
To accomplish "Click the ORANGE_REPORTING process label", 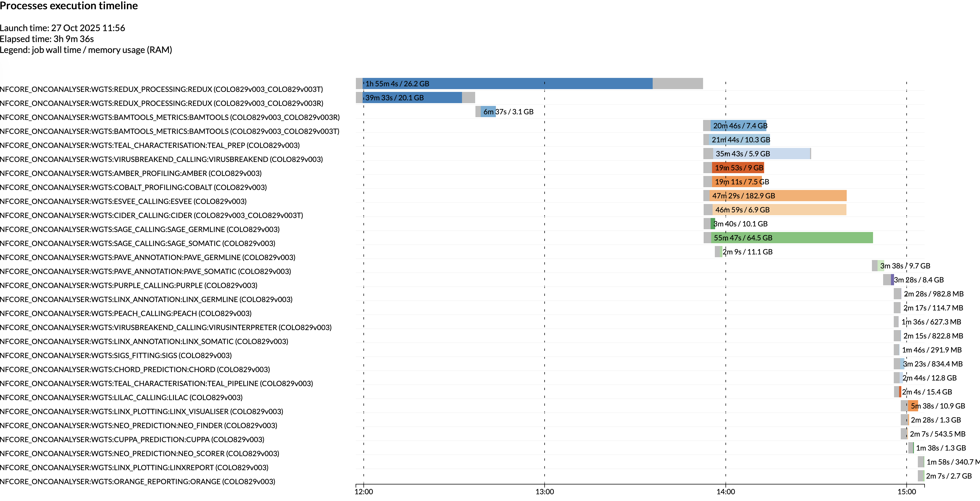I will pyautogui.click(x=137, y=482).
